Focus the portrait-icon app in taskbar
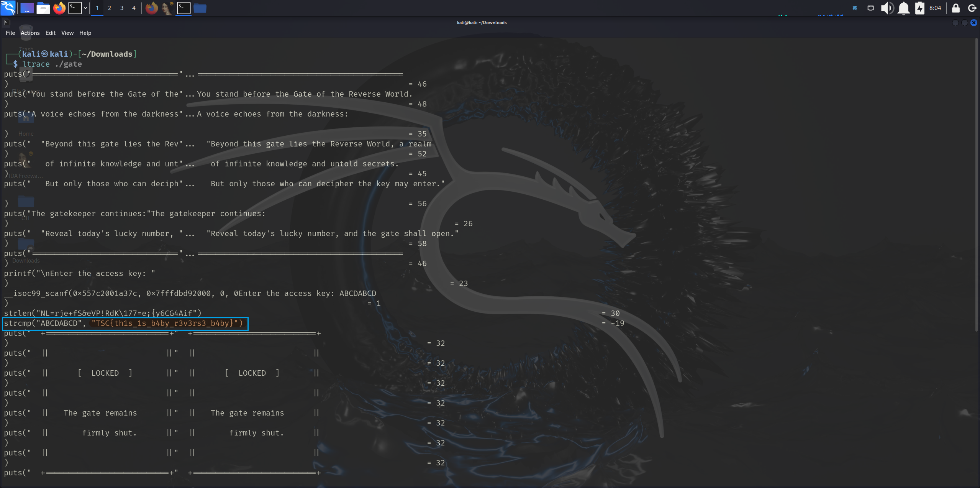This screenshot has width=980, height=488. coord(167,8)
